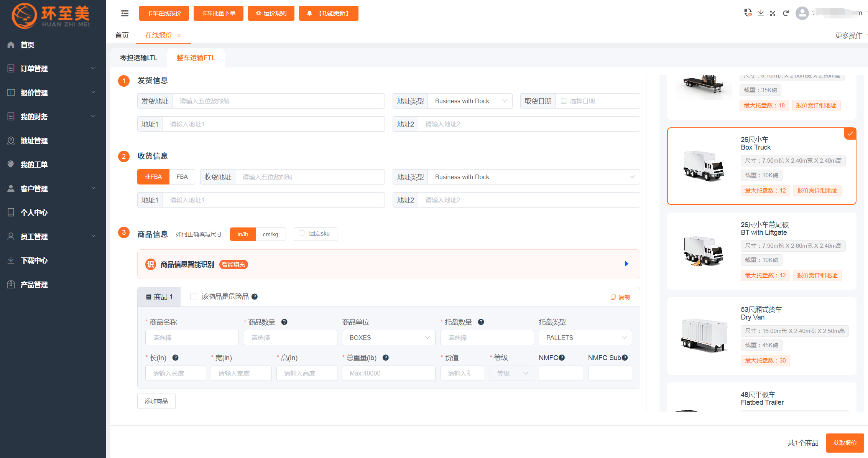Open the 首页 page tab
868x458 pixels.
122,35
